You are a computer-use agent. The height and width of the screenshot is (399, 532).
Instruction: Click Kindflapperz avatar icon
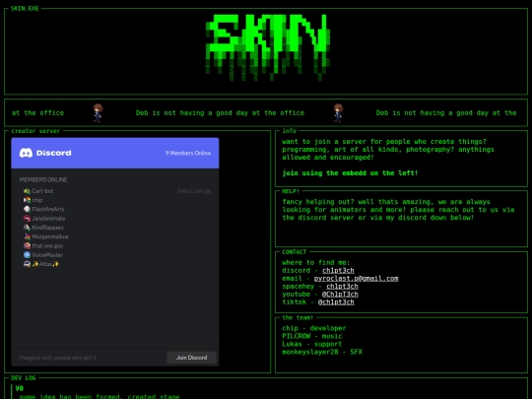coord(27,228)
